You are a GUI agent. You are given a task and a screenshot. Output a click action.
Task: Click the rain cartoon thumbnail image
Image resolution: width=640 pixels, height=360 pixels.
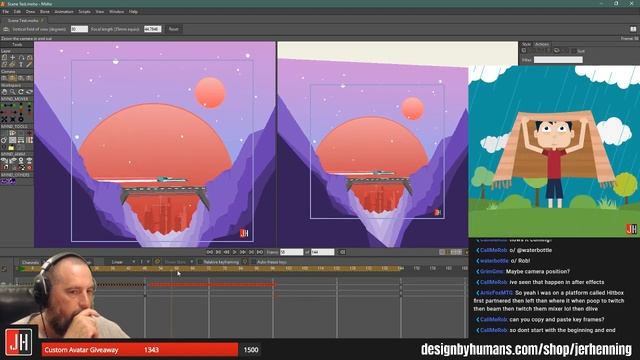pos(554,151)
